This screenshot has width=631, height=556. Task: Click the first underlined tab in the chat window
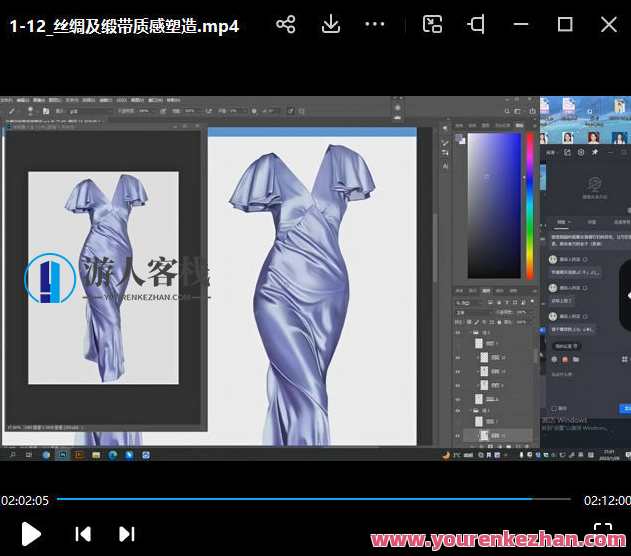(x=561, y=222)
